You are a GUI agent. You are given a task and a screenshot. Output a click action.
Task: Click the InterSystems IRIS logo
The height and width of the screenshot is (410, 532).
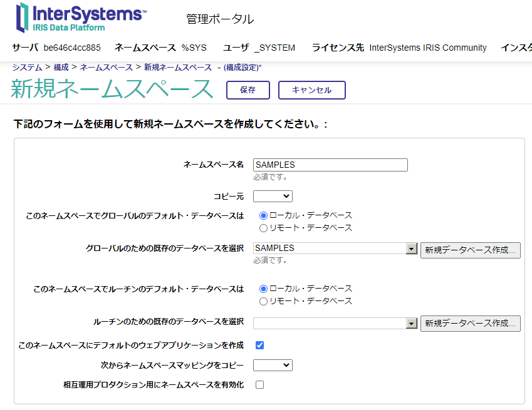(x=81, y=18)
